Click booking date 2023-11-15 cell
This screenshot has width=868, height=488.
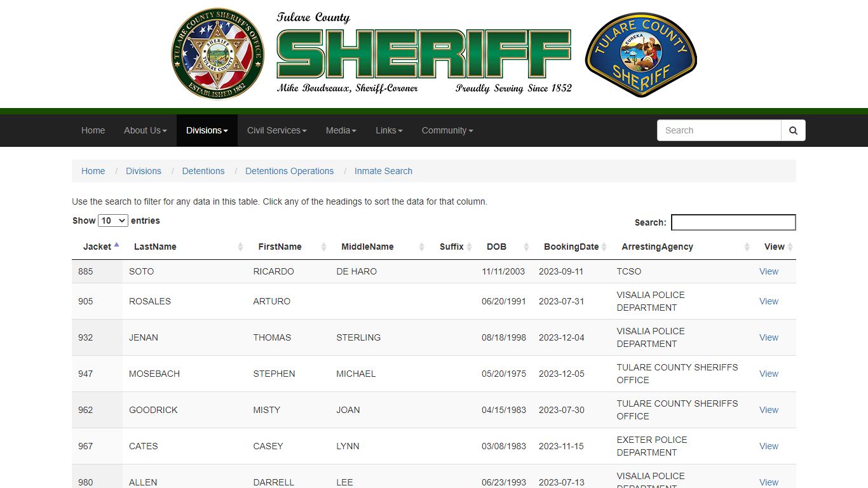[571, 446]
